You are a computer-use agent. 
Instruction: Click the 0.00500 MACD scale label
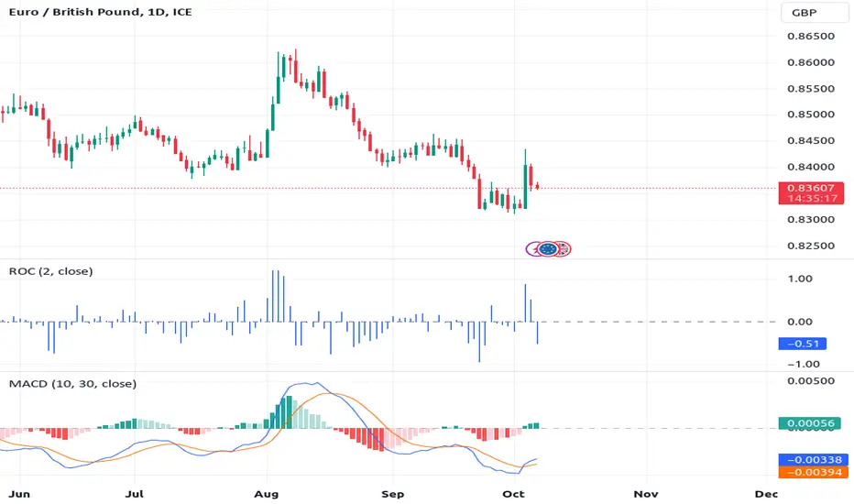[x=810, y=381]
